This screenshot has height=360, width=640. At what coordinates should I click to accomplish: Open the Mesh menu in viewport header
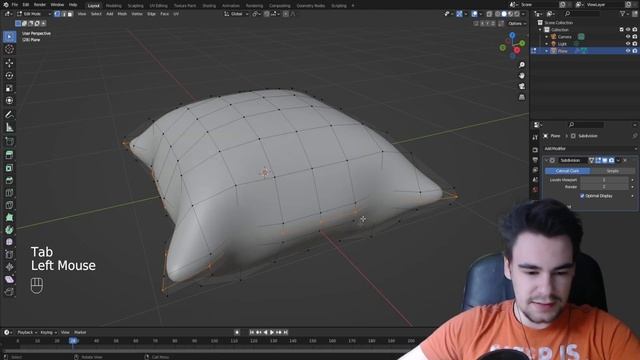point(122,14)
